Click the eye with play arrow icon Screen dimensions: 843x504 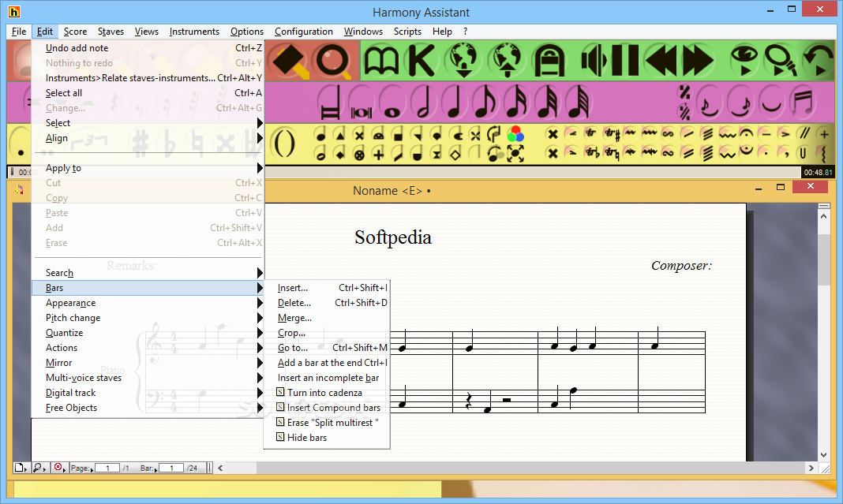click(744, 61)
